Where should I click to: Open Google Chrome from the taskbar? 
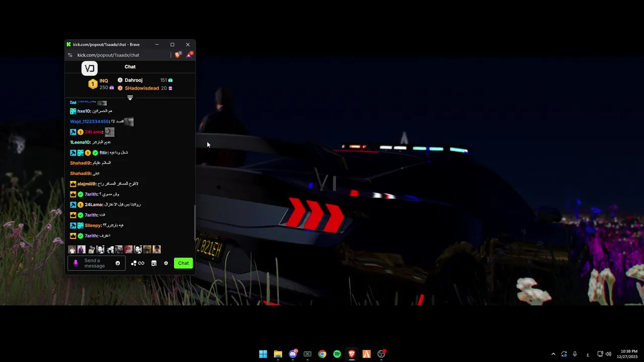point(323,354)
